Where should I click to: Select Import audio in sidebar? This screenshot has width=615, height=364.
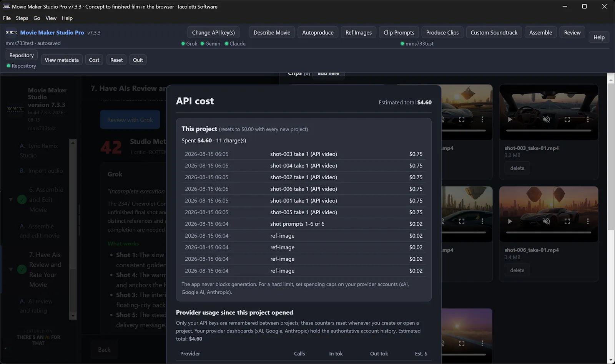pos(41,170)
